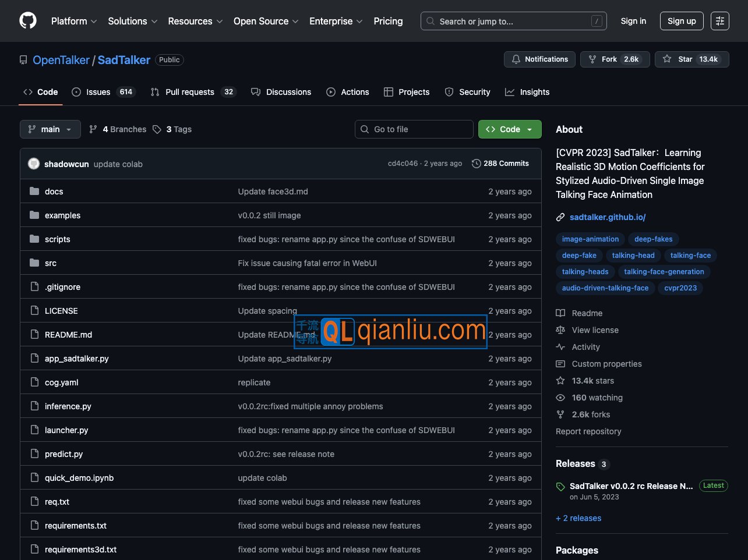Click the Tags icon next to 3 Tags
748x560 pixels.
pos(157,129)
